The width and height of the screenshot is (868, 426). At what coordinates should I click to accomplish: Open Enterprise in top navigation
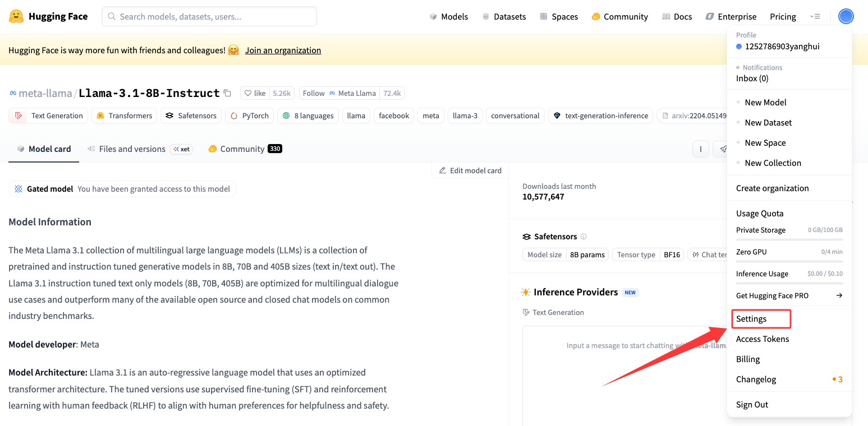tap(731, 17)
